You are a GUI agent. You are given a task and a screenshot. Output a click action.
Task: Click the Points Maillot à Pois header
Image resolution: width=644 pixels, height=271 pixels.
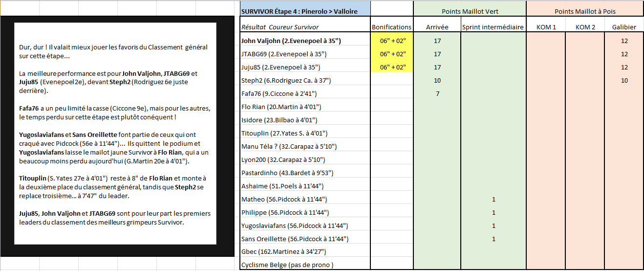coord(585,11)
